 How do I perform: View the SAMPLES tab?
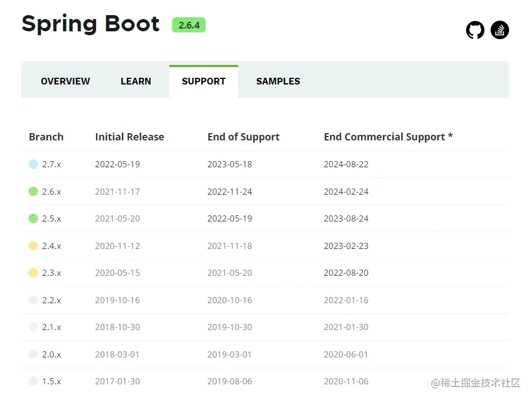278,81
